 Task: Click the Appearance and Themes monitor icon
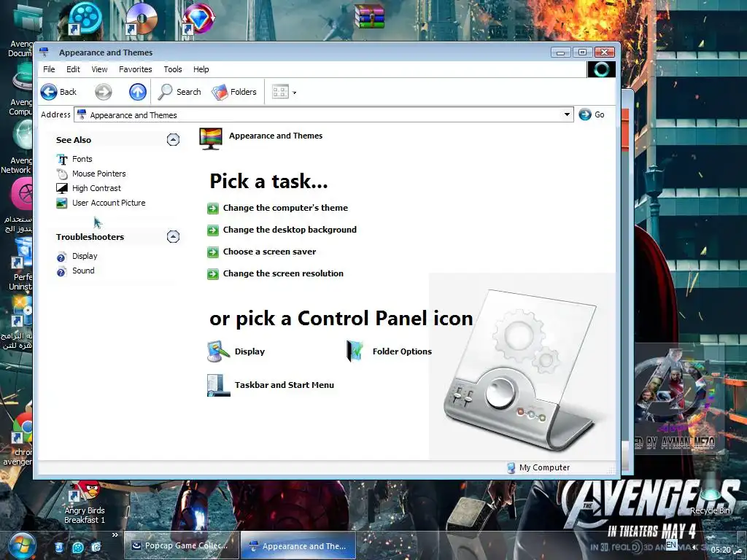pyautogui.click(x=211, y=139)
